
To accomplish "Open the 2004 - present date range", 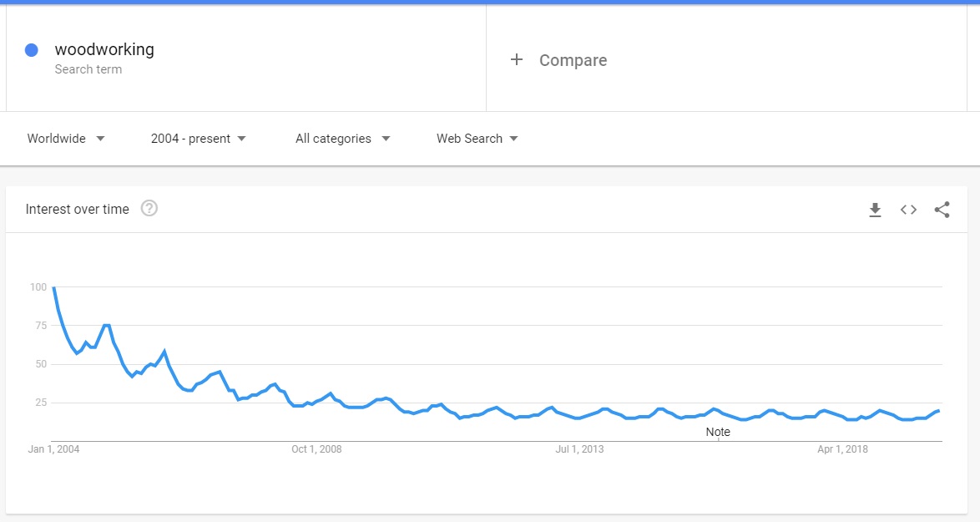I will click(x=198, y=139).
